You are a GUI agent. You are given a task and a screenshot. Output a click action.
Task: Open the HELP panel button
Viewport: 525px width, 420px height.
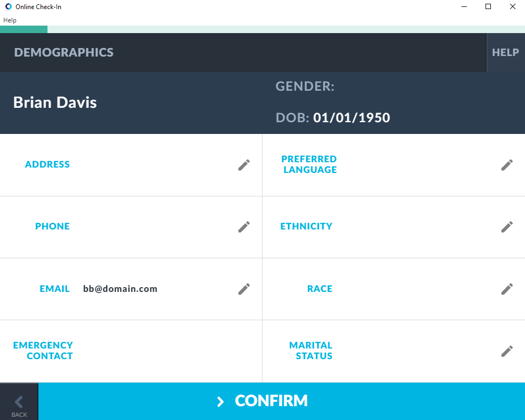505,52
